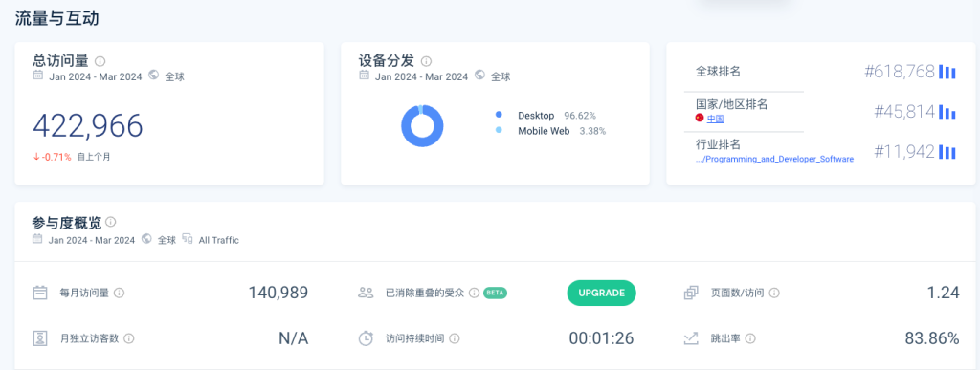Click the Mobile Web legend dot
Screen dimensions: 980x370
(x=498, y=131)
